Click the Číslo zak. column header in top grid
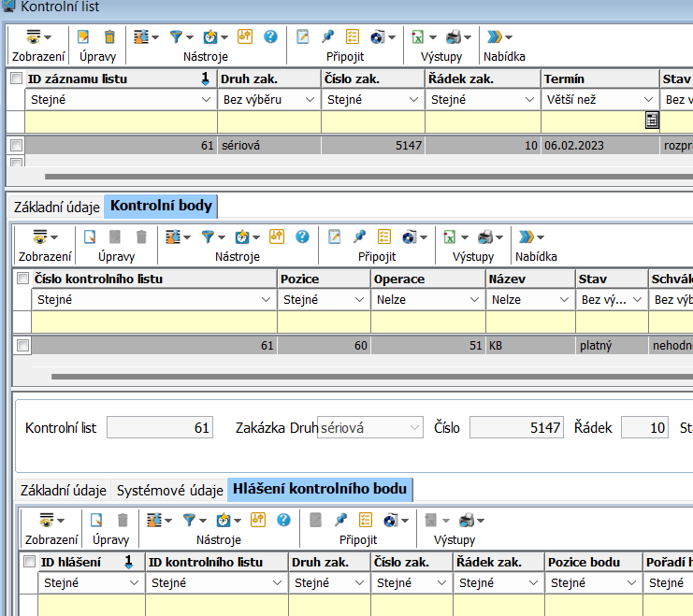693x616 pixels. pyautogui.click(x=371, y=79)
